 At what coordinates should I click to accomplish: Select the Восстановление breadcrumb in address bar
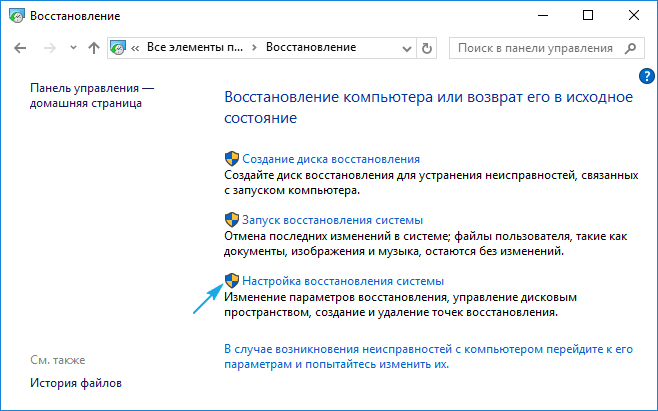pyautogui.click(x=309, y=48)
